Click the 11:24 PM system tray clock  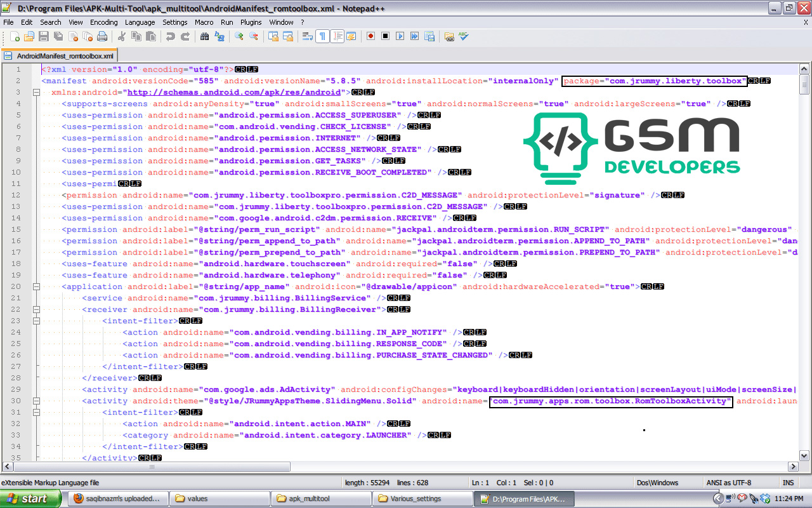790,498
